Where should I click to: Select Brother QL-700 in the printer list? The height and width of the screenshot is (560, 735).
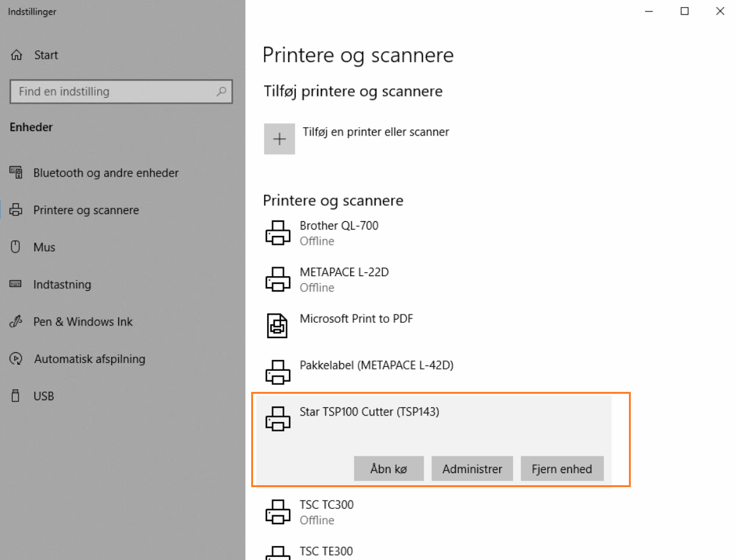click(433, 233)
